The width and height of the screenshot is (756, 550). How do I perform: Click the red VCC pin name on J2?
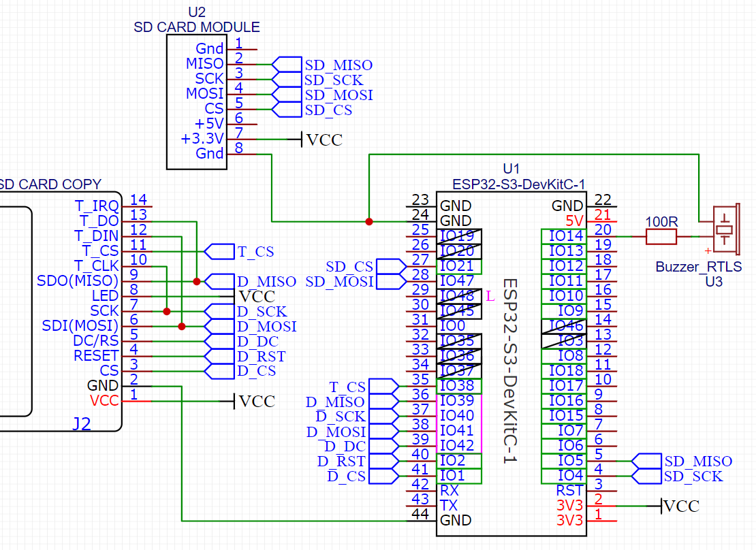point(104,400)
